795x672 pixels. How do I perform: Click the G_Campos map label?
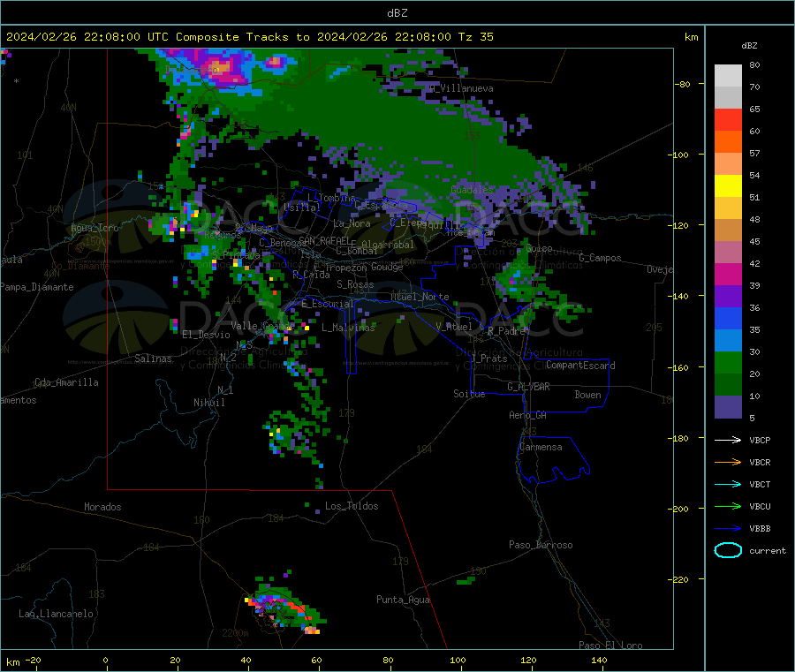pos(600,258)
